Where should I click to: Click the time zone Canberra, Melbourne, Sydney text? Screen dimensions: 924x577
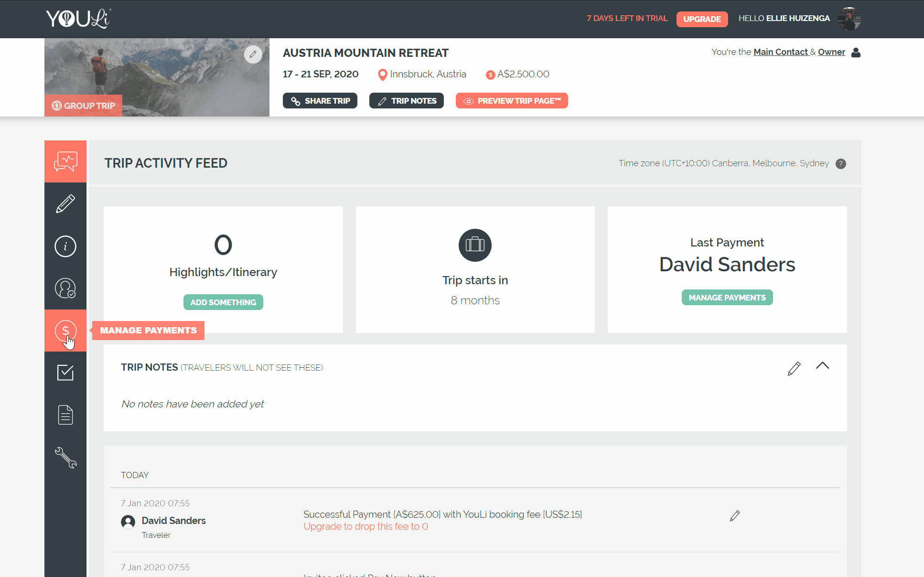pyautogui.click(x=724, y=163)
